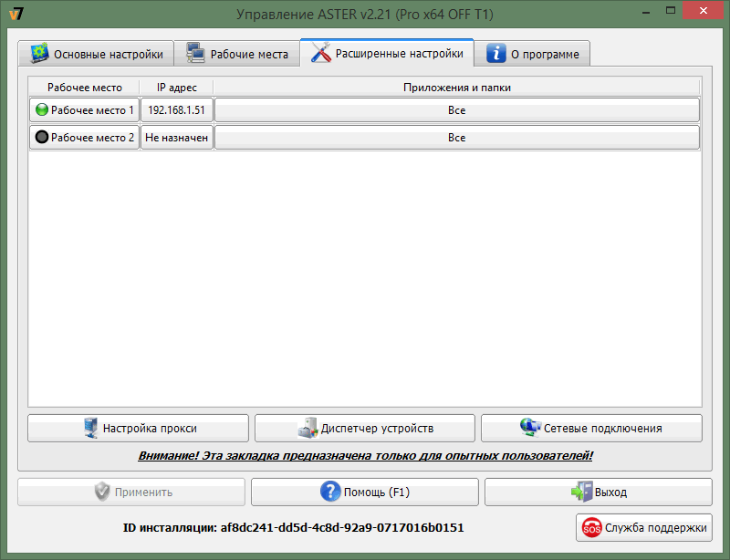The image size is (730, 560).
Task: Click the Сетевые подключения globe icon
Action: (530, 427)
